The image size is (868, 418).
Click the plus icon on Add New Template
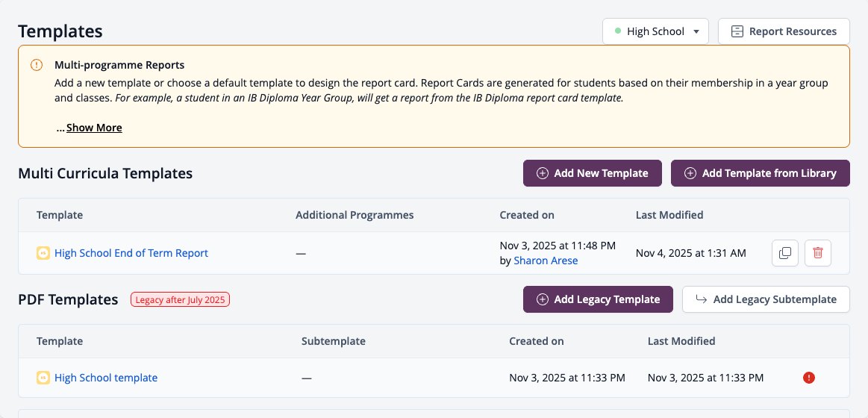543,173
